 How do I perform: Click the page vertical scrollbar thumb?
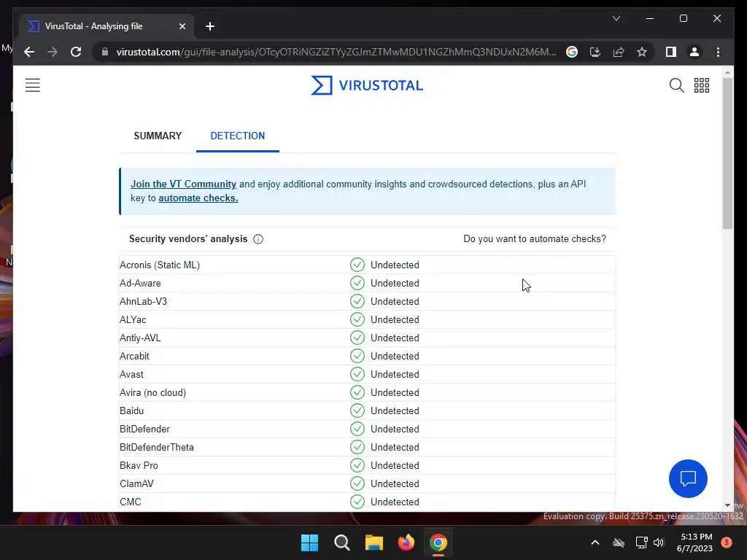(x=727, y=153)
